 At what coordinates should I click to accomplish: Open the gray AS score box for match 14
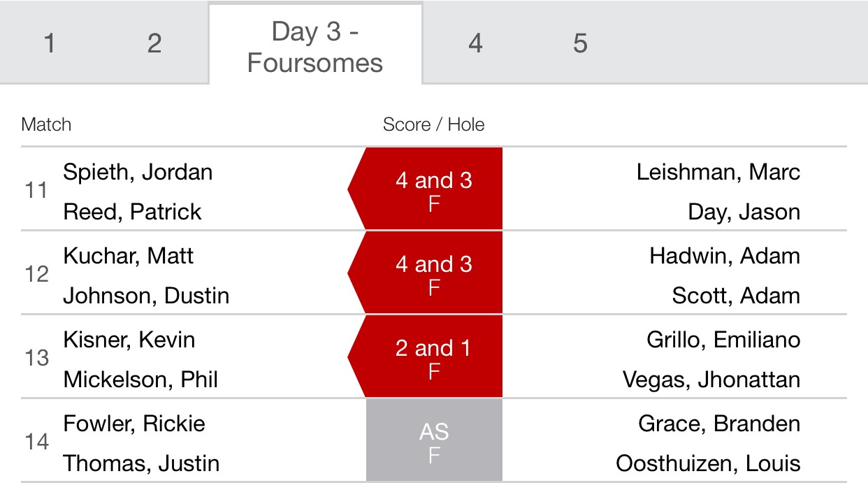point(434,440)
